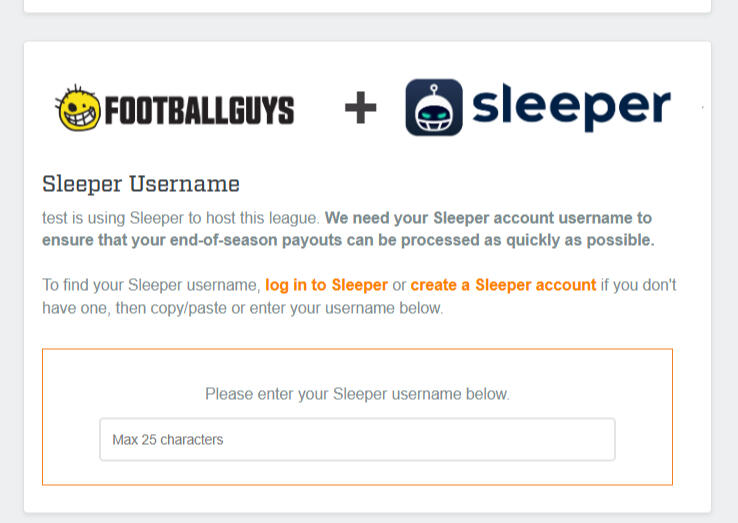Follow the "create a Sleeper account" link
Screen dimensions: 738x523
(503, 285)
